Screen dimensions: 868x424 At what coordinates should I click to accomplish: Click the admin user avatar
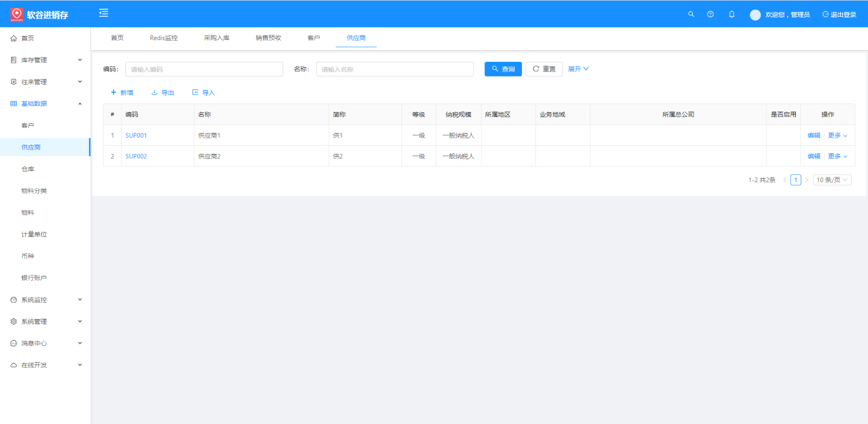(x=755, y=15)
